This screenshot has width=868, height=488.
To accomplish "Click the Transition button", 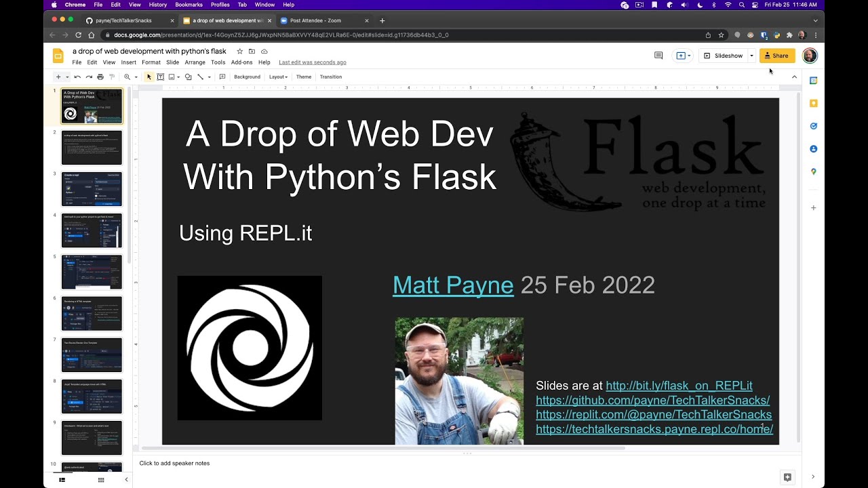I will point(331,77).
